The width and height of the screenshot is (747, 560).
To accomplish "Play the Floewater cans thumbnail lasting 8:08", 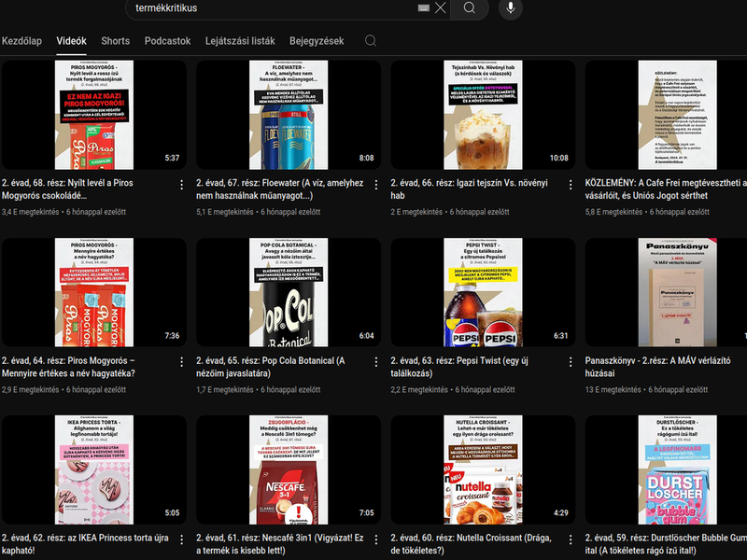I will point(289,115).
